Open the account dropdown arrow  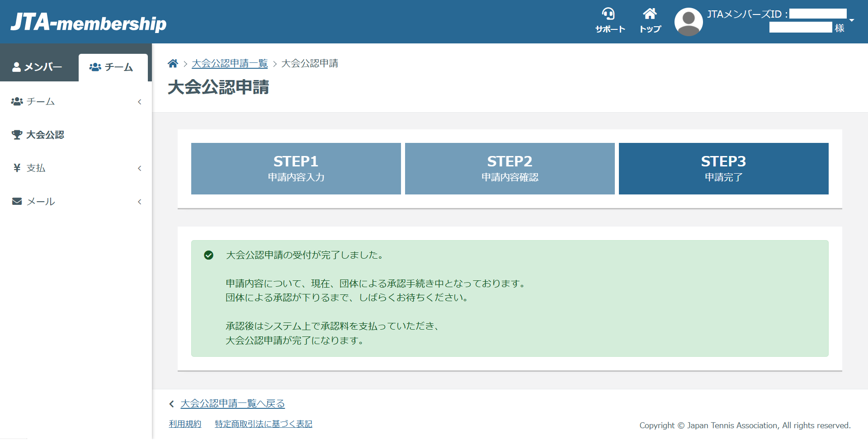tap(852, 20)
